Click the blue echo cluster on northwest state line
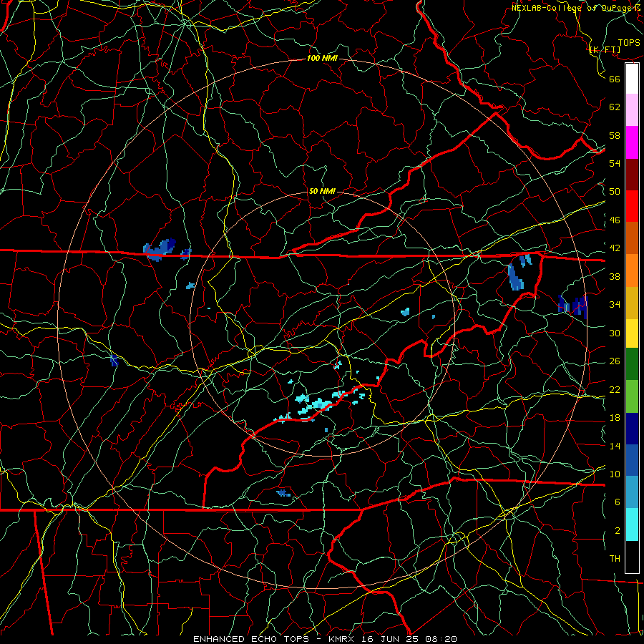Viewport: 644px width, 644px height. (x=160, y=249)
